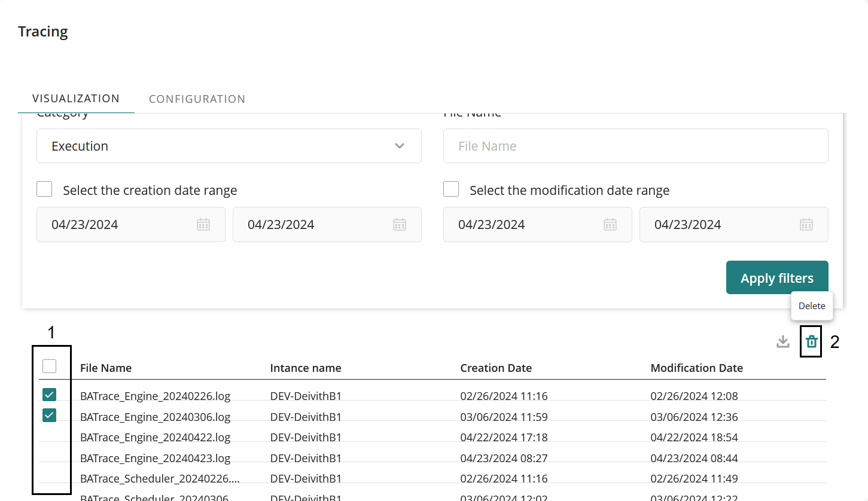
Task: Click DEV-DeivithB1 in BATrace_Engine_20240422 row
Action: point(306,438)
